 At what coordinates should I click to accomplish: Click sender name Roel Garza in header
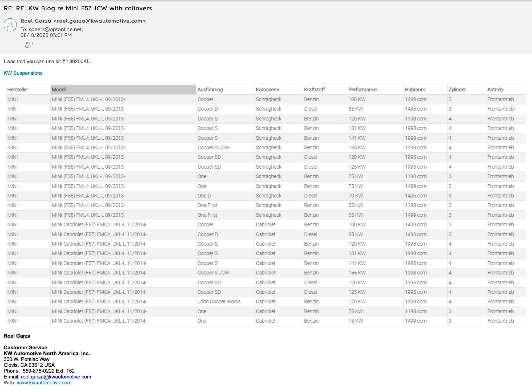click(x=36, y=21)
